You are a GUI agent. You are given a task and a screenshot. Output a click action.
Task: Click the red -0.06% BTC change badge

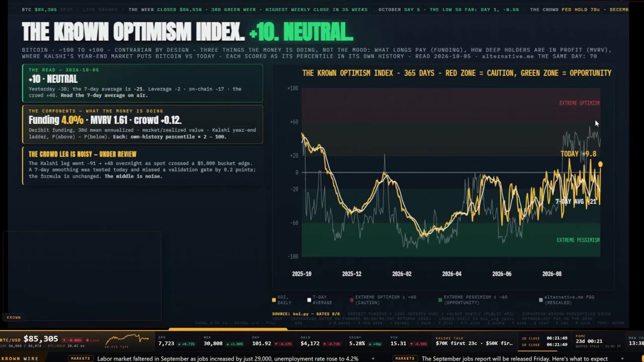(x=72, y=340)
